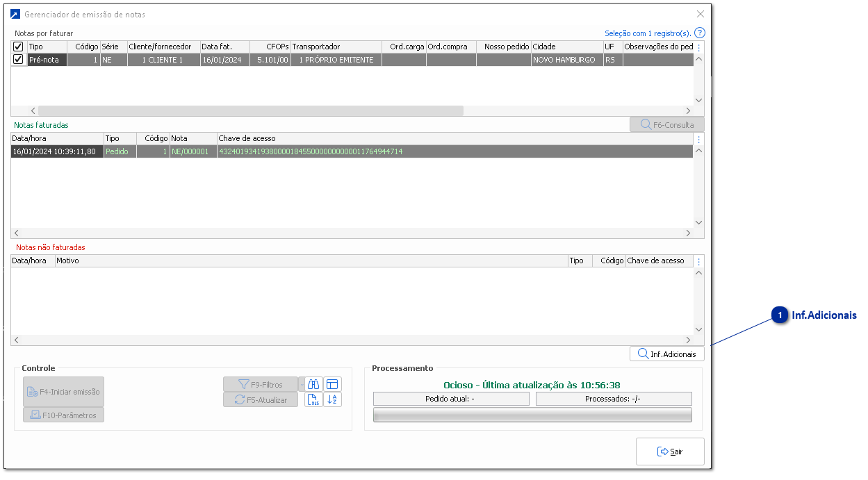Viewport: 868px width, 480px height.
Task: Toggle the select-all checkbox in grid header
Action: click(x=19, y=47)
